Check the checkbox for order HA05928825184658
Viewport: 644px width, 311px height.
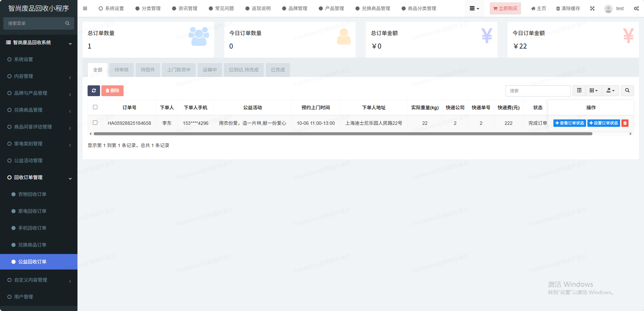[x=95, y=123]
